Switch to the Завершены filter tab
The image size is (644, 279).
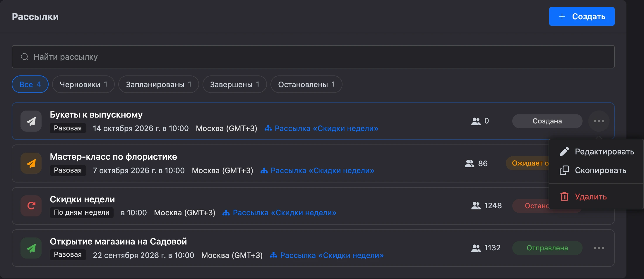click(x=235, y=84)
